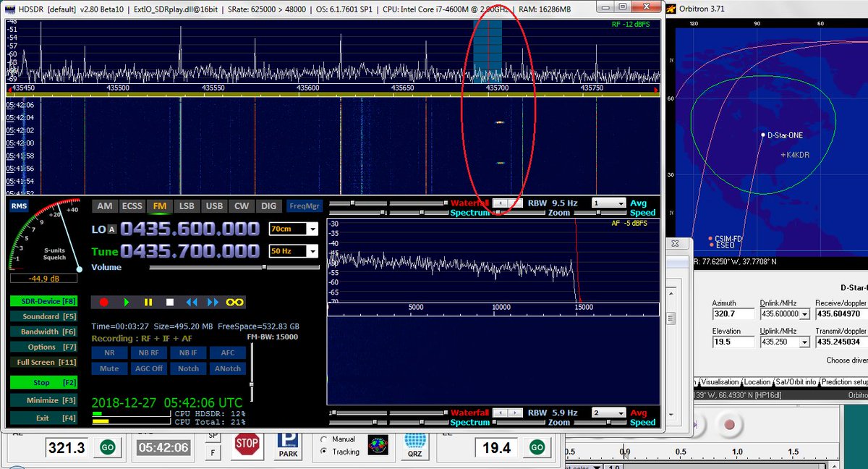Enable the AFC automatic frequency control
The image size is (868, 469).
pos(227,352)
